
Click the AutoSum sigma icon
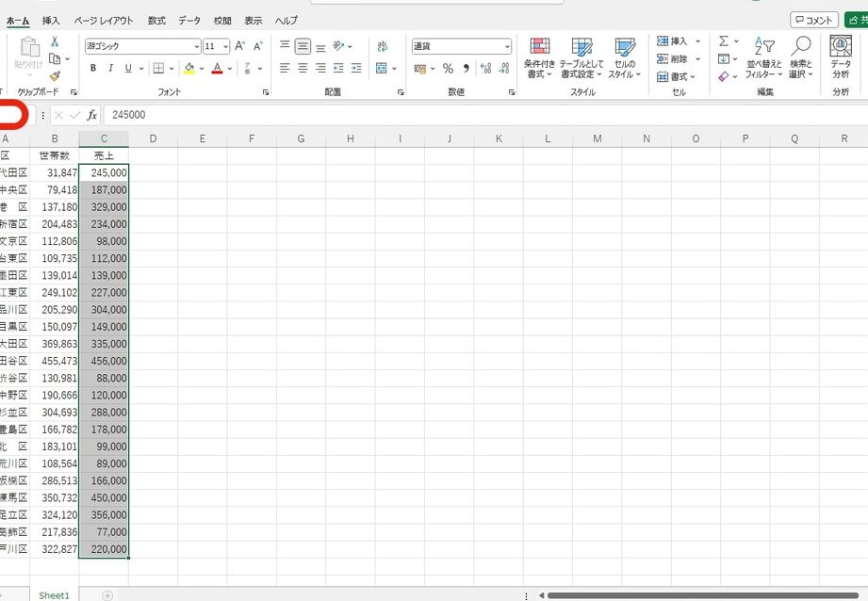tap(724, 41)
